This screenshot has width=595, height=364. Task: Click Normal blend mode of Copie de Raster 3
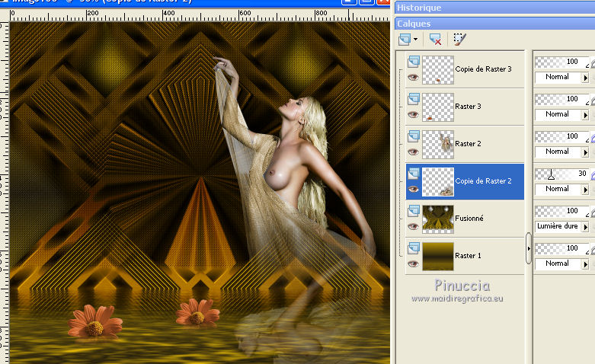coord(557,77)
